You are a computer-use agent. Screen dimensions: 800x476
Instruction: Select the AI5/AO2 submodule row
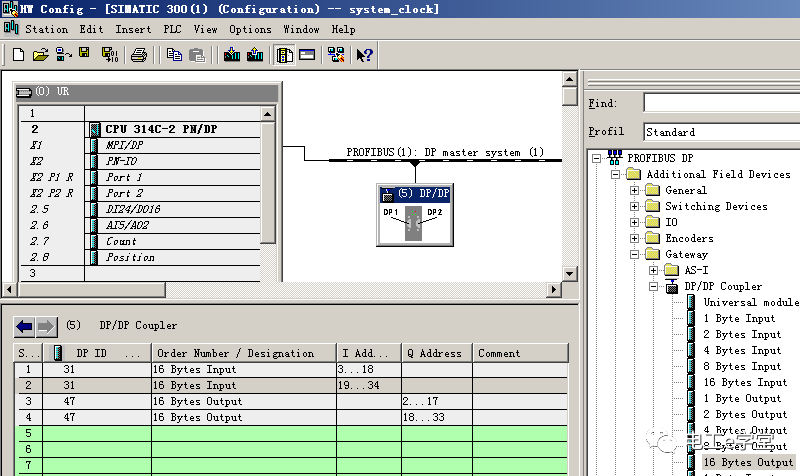pos(140,225)
